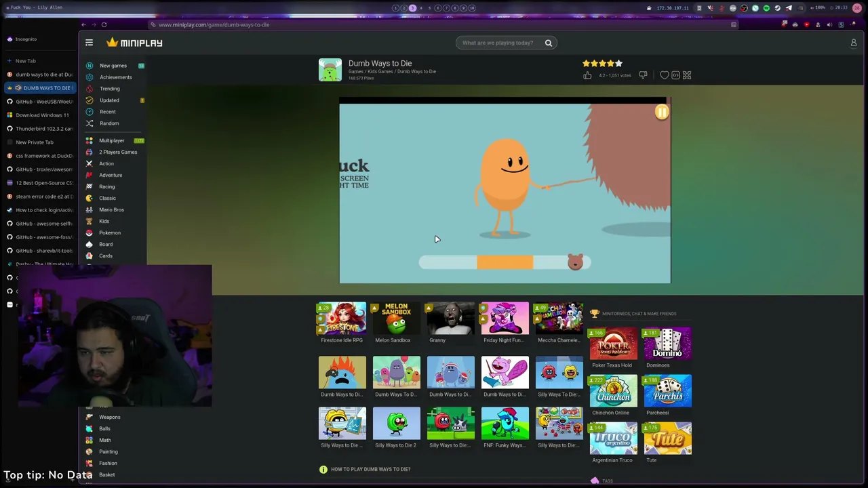Like the game with thumbs up

click(587, 75)
